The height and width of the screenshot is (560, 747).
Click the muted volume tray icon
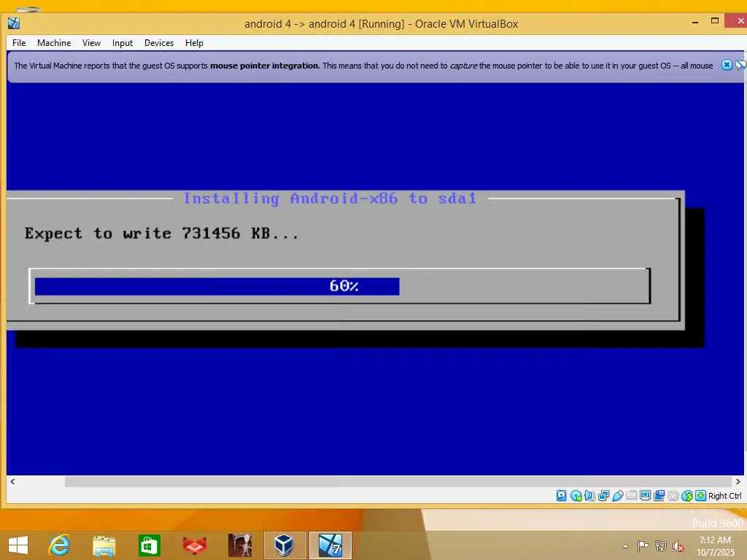[x=678, y=546]
